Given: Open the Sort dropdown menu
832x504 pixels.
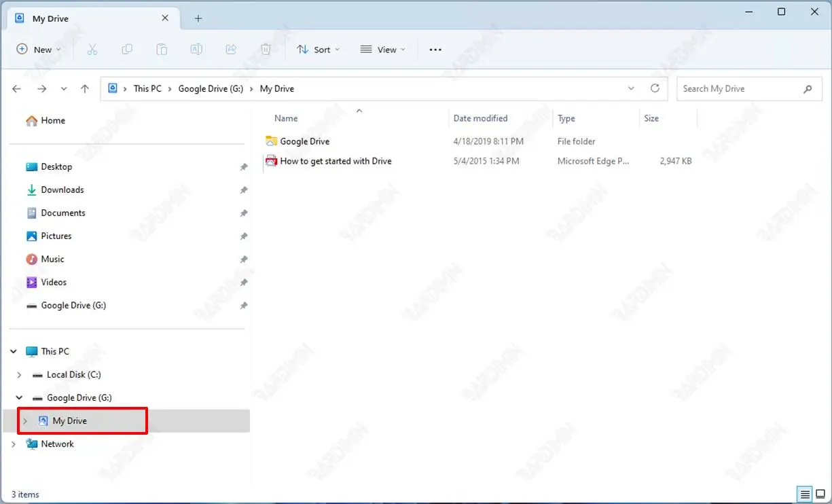Looking at the screenshot, I should coord(318,50).
